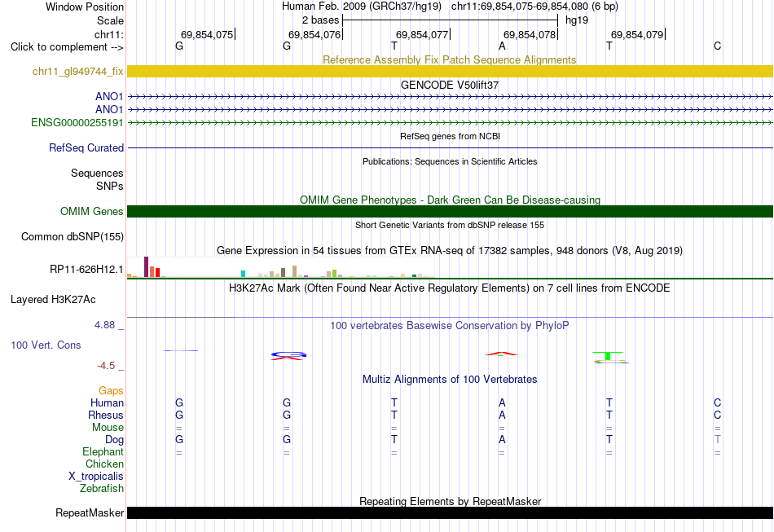Viewport: 774px width, 532px height.
Task: Click the yellow fix patch alignment bar
Action: [450, 72]
